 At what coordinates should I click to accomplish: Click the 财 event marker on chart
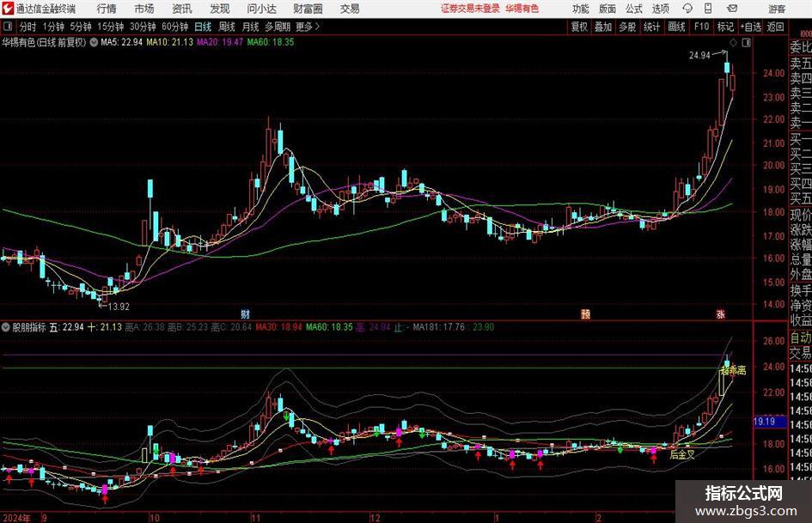[246, 313]
